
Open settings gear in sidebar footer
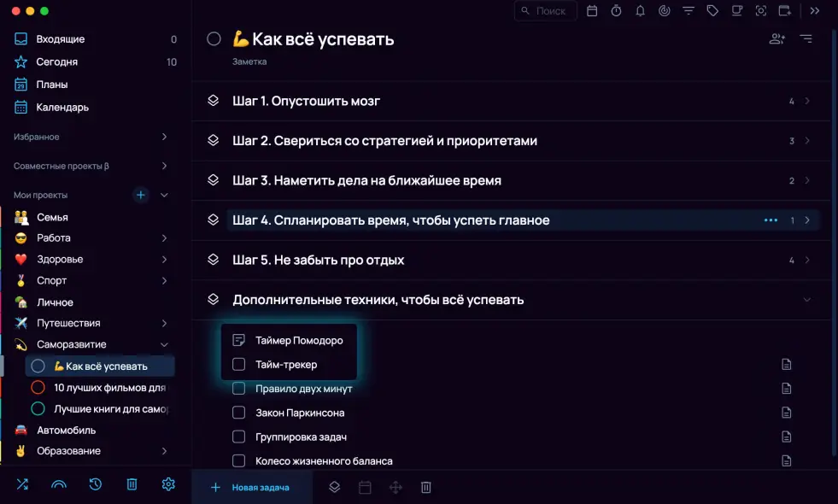(x=168, y=484)
